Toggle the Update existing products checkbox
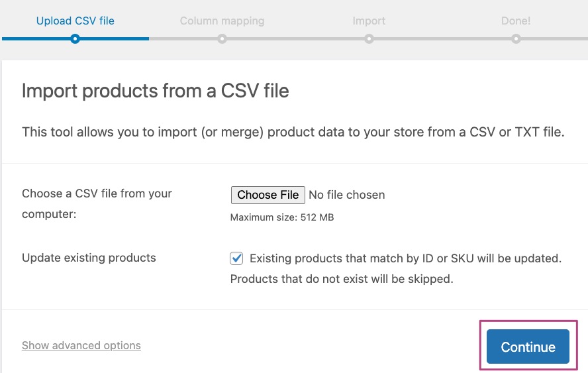Image resolution: width=588 pixels, height=373 pixels. pyautogui.click(x=236, y=258)
